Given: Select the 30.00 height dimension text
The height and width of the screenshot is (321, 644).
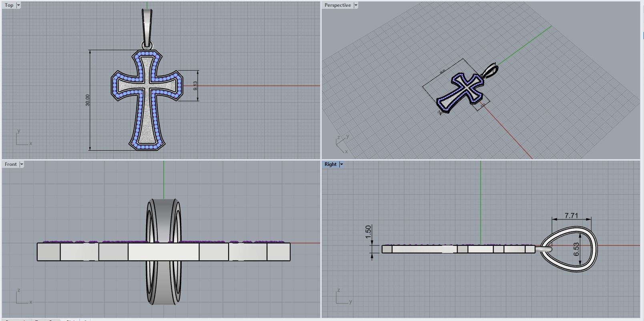Looking at the screenshot, I should point(88,100).
